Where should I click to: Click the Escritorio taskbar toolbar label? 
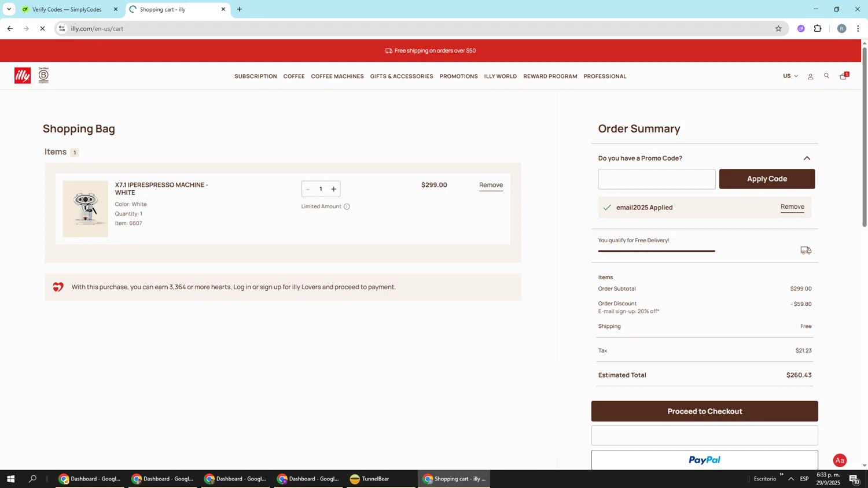[x=765, y=479]
